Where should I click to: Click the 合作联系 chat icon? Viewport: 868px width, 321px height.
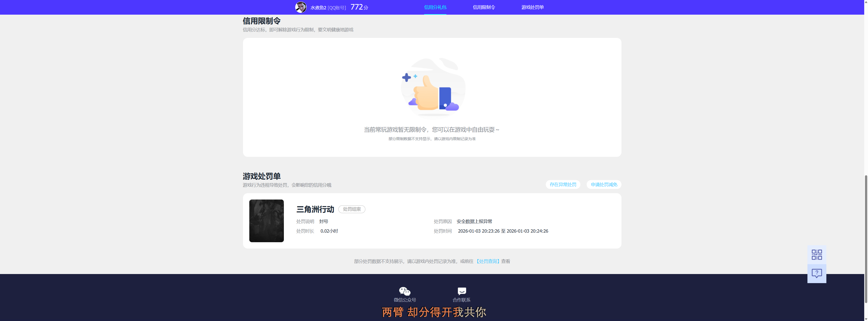[462, 291]
